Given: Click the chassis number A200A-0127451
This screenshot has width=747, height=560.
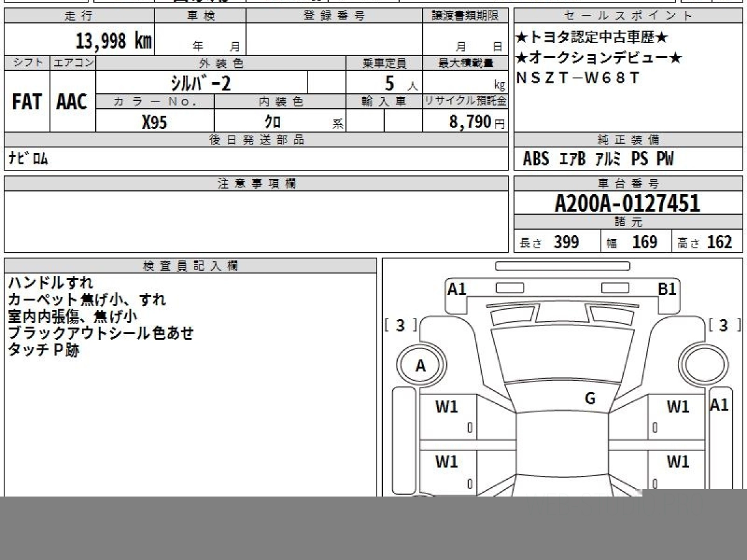Looking at the screenshot, I should [x=627, y=203].
